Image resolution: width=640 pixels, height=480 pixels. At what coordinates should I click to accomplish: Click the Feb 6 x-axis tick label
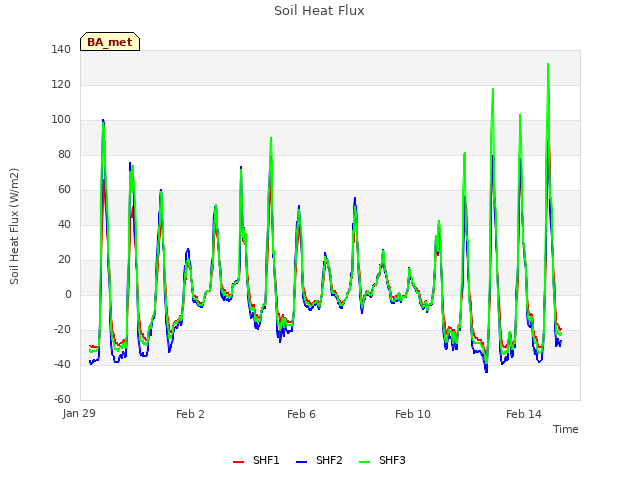[x=301, y=414]
